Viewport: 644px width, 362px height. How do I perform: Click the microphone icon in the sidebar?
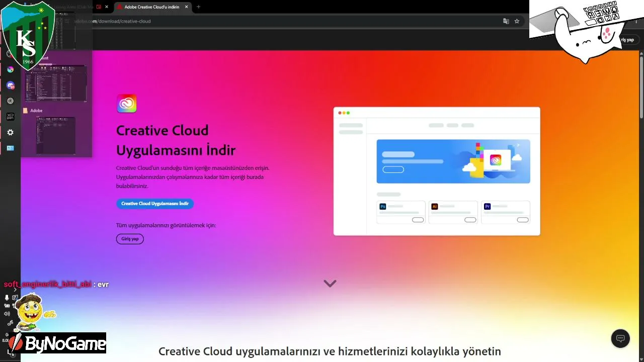pyautogui.click(x=7, y=298)
